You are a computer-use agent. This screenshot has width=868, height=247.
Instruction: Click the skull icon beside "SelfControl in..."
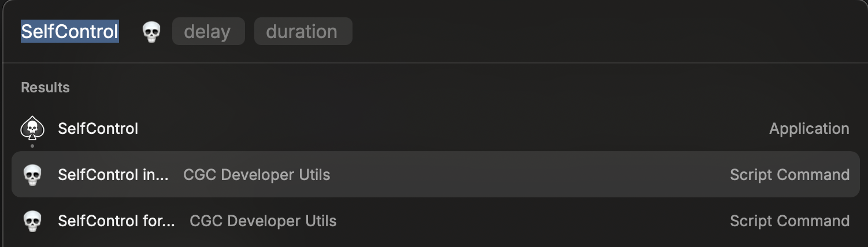tap(32, 175)
